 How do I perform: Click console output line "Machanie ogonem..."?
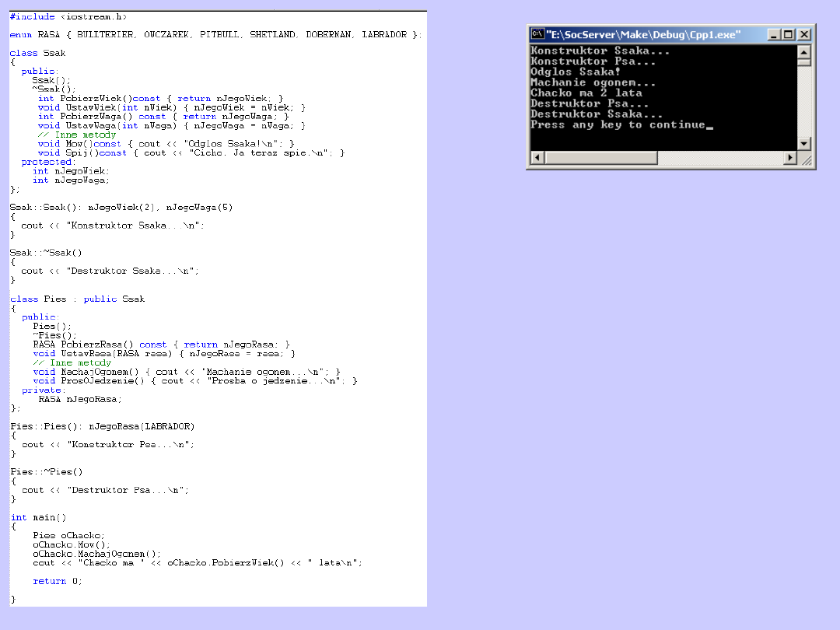coord(593,82)
